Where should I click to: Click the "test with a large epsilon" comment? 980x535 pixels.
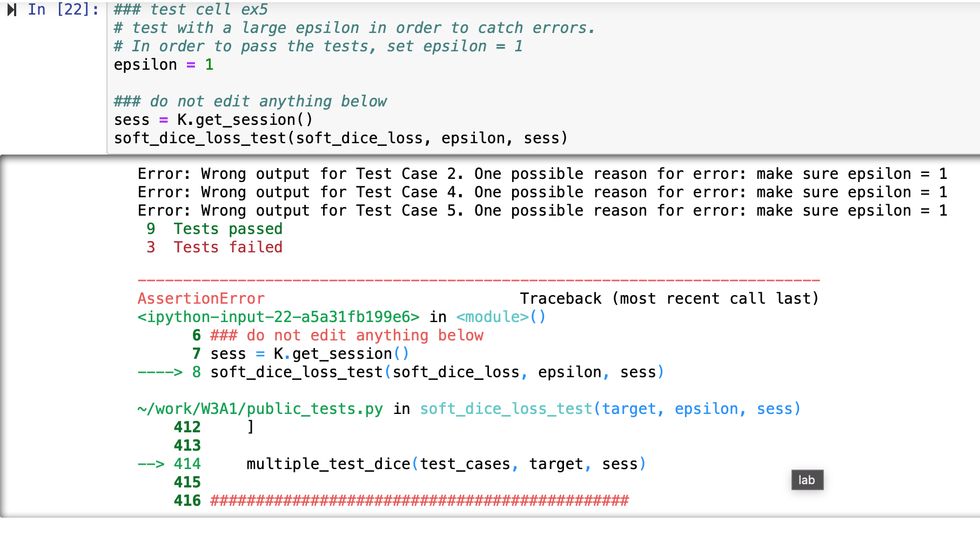point(354,28)
